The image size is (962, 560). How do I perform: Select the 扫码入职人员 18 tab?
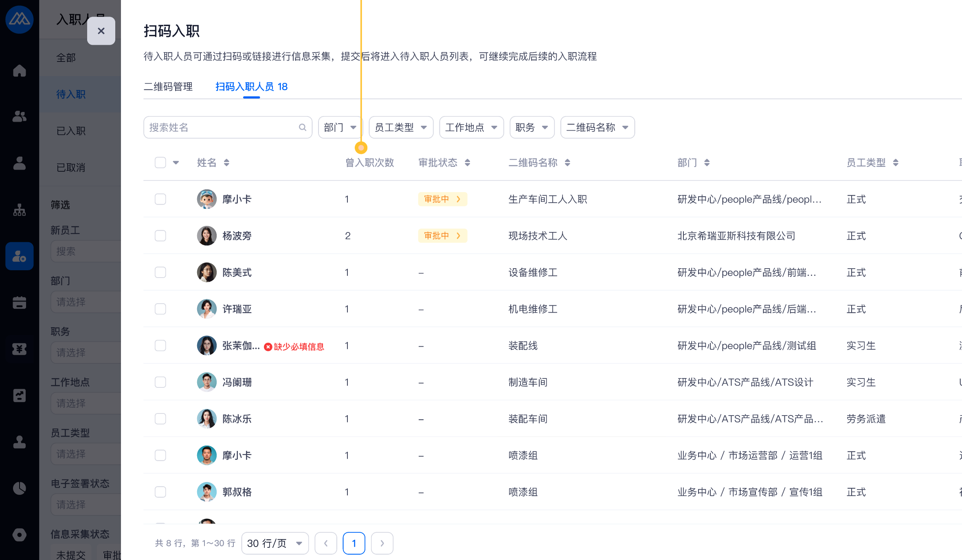click(251, 87)
